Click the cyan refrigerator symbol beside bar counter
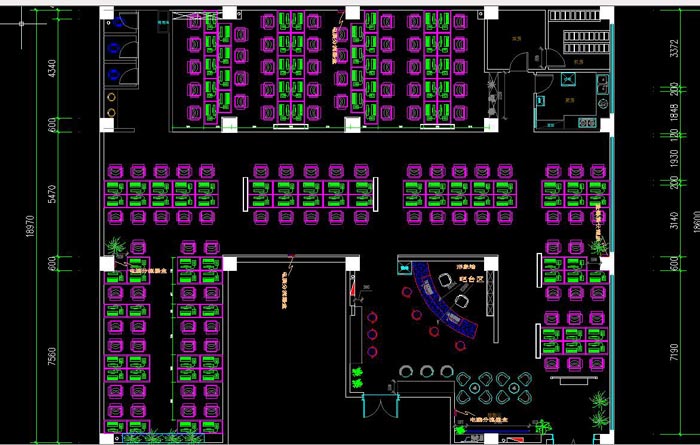The image size is (700, 445). [x=405, y=267]
